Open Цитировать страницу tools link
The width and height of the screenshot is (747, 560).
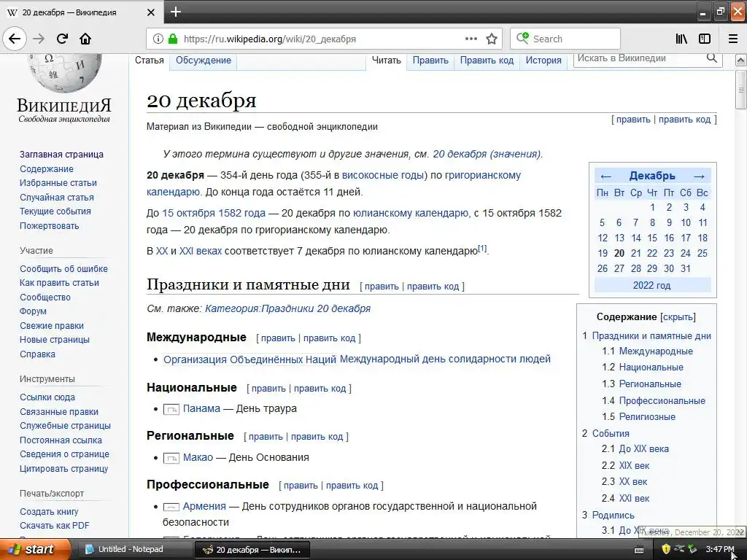(x=64, y=469)
